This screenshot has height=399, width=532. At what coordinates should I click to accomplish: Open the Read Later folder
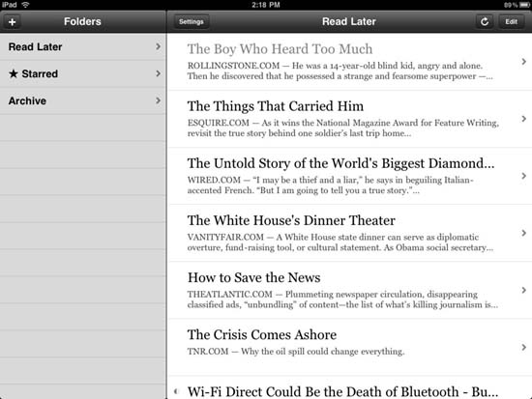pyautogui.click(x=83, y=46)
